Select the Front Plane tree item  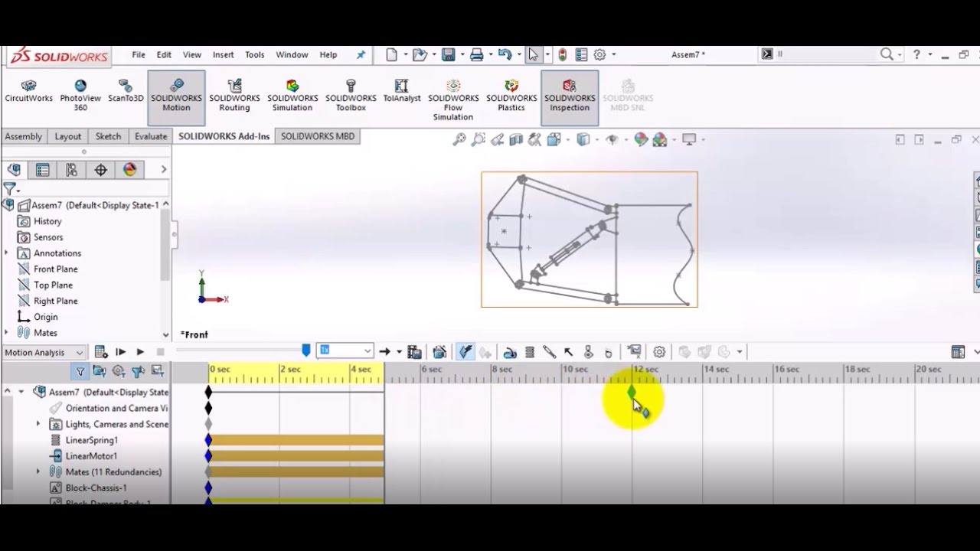click(x=55, y=269)
